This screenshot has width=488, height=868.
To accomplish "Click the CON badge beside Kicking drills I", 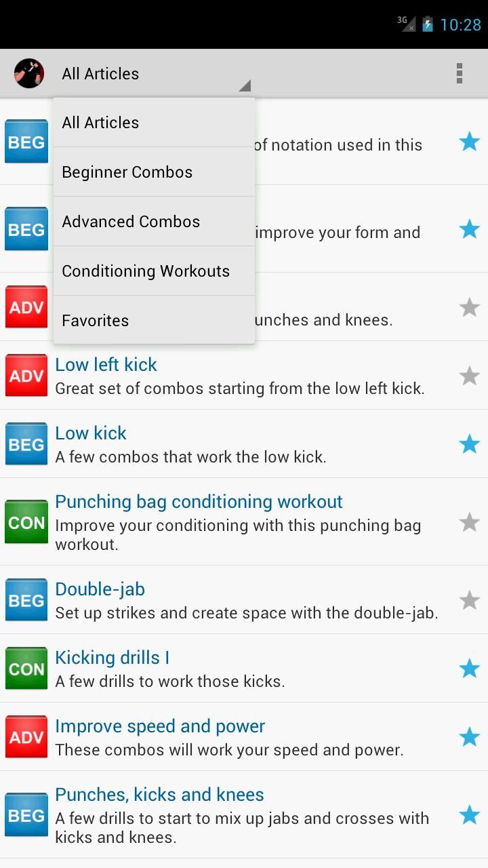I will [26, 669].
